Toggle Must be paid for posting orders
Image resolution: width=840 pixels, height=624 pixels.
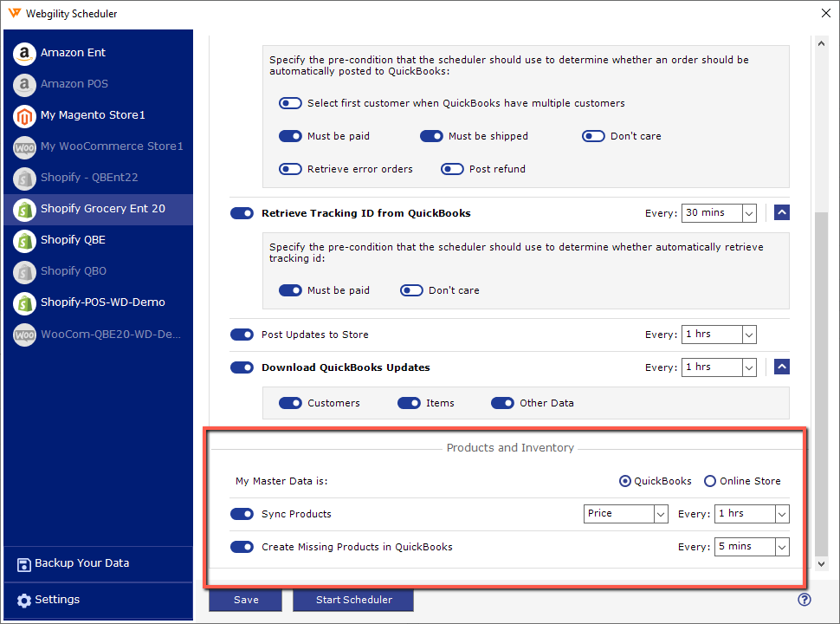[x=290, y=136]
